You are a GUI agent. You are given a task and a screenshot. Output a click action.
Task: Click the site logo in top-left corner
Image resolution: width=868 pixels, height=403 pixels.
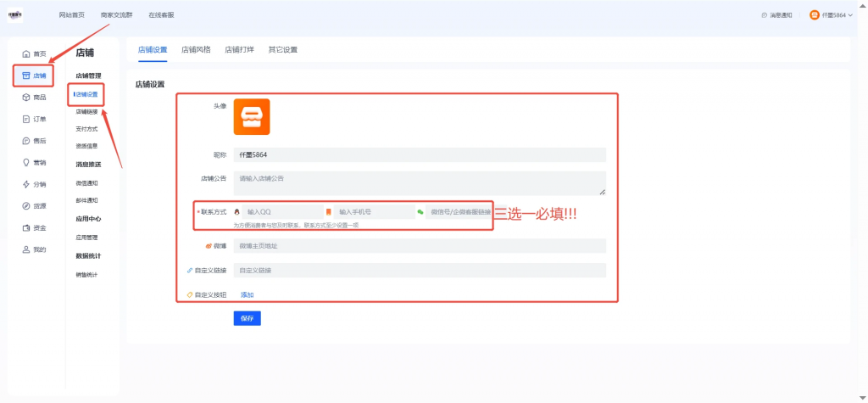(x=15, y=15)
